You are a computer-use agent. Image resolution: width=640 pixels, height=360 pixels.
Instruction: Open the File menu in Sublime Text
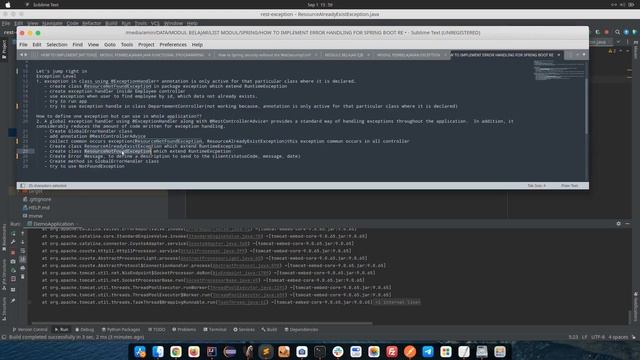23,44
